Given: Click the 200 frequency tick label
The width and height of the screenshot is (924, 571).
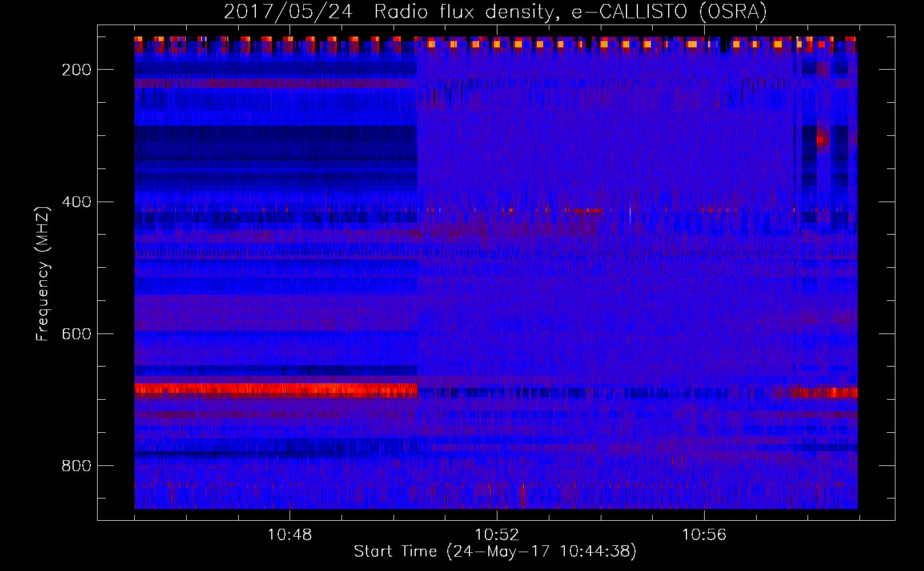Looking at the screenshot, I should pos(77,70).
